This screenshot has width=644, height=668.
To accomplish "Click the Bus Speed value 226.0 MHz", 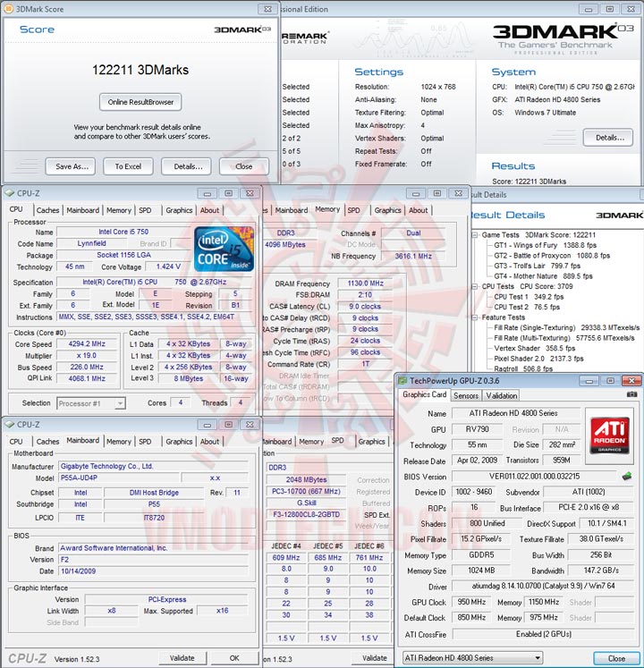I will click(x=87, y=367).
